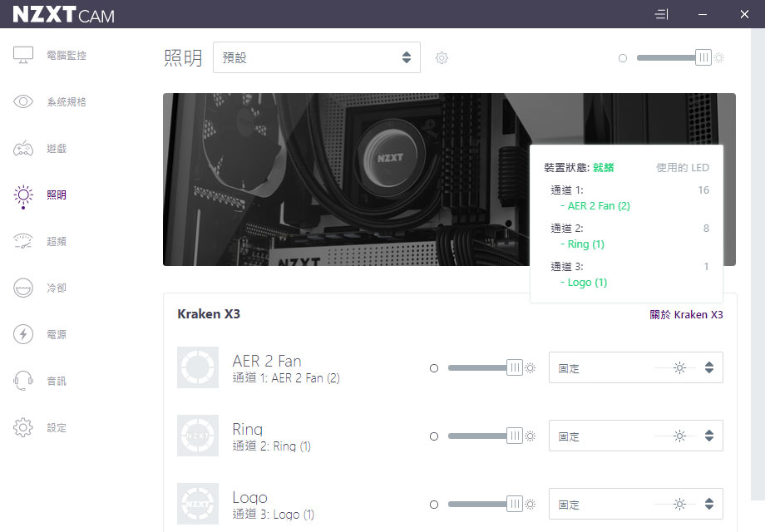Click the sun icon for 照明 in sidebar

[23, 195]
